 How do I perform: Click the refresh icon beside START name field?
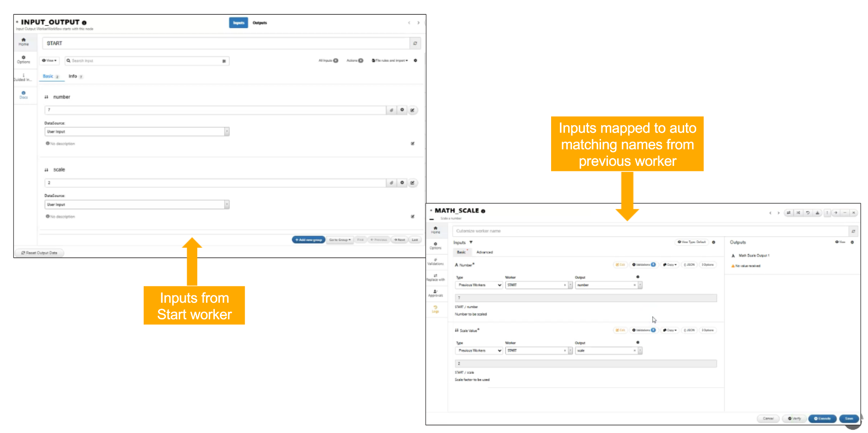(415, 43)
